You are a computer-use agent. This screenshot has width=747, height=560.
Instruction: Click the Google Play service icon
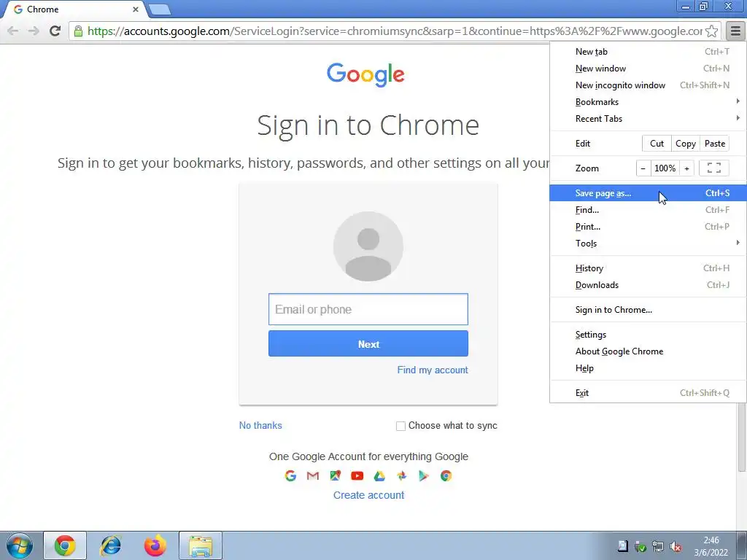[x=424, y=475]
